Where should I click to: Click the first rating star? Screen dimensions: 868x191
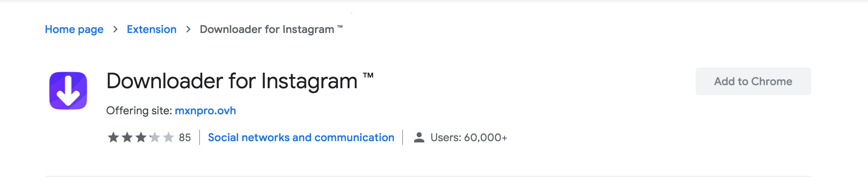[113, 137]
